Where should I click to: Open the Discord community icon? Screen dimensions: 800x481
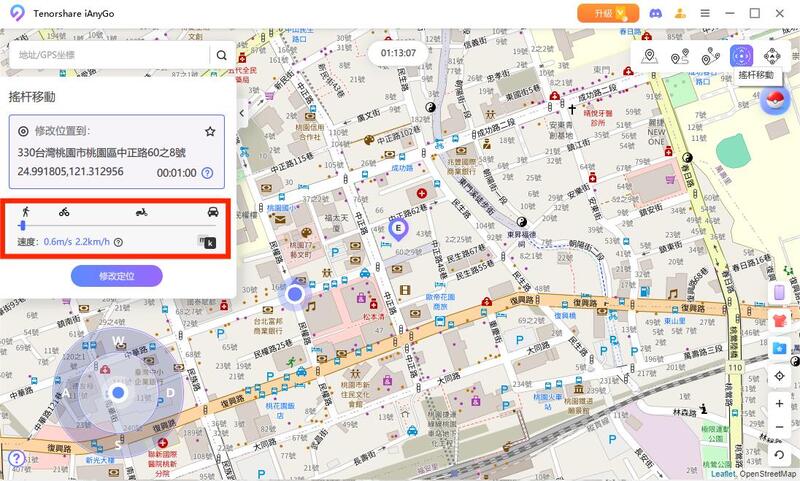click(x=656, y=13)
